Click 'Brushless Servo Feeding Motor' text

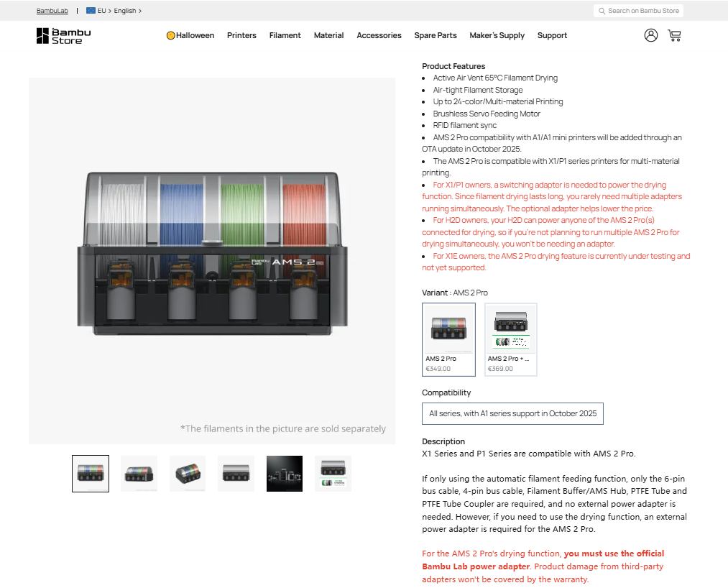point(487,114)
